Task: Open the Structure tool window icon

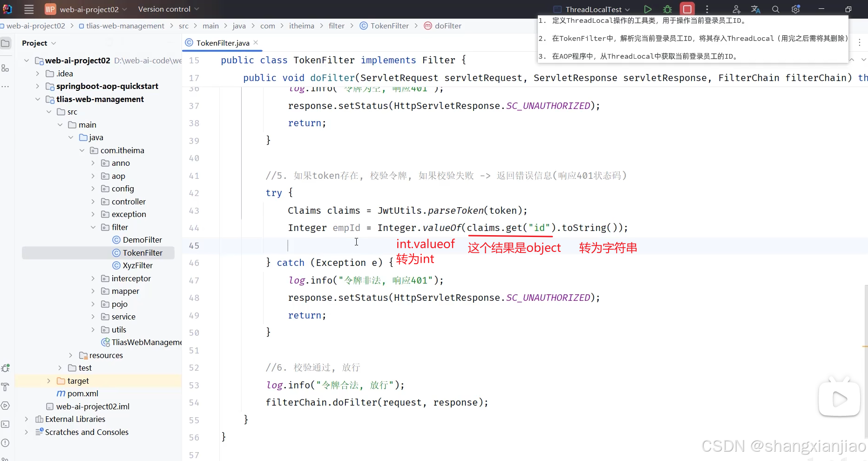Action: click(x=6, y=68)
